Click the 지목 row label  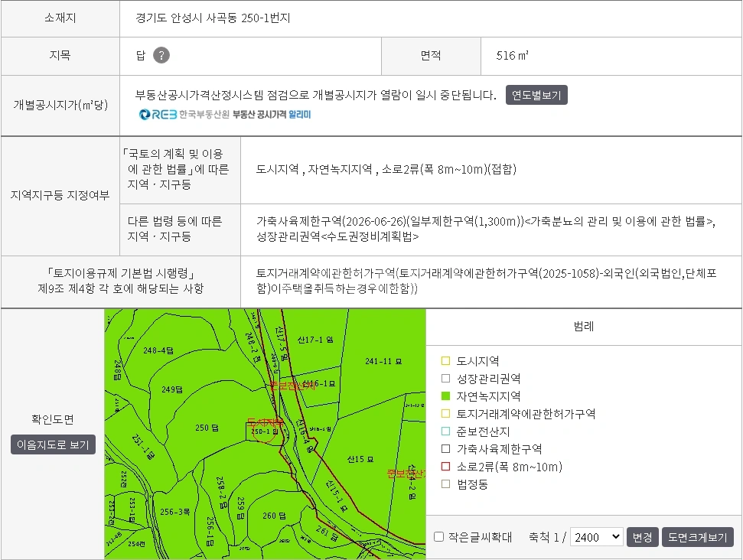tap(60, 55)
